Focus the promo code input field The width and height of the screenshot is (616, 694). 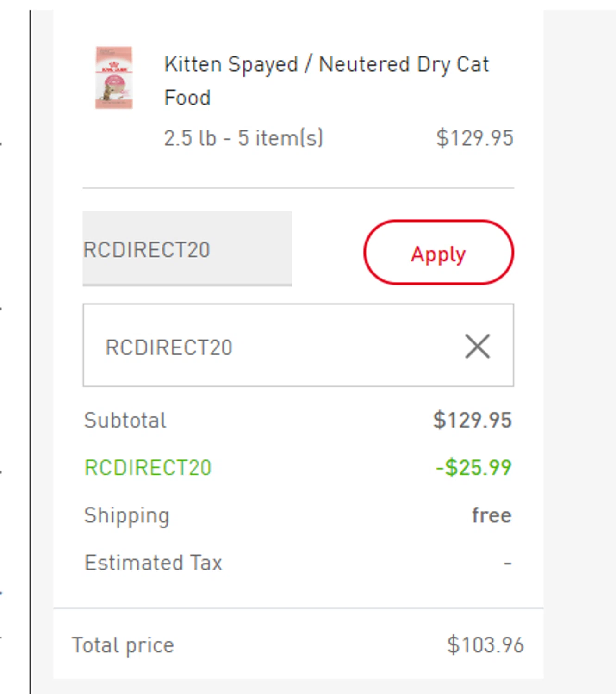(187, 249)
